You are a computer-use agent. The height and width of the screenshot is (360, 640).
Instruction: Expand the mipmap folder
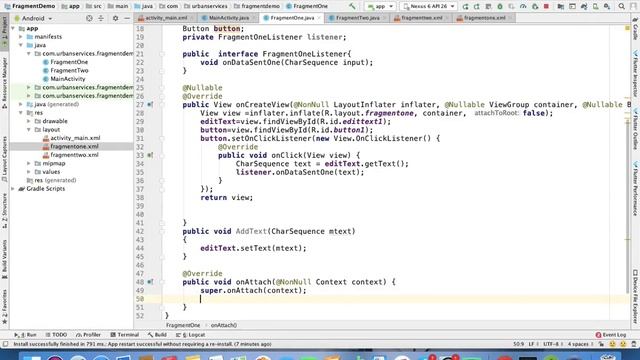[29, 163]
